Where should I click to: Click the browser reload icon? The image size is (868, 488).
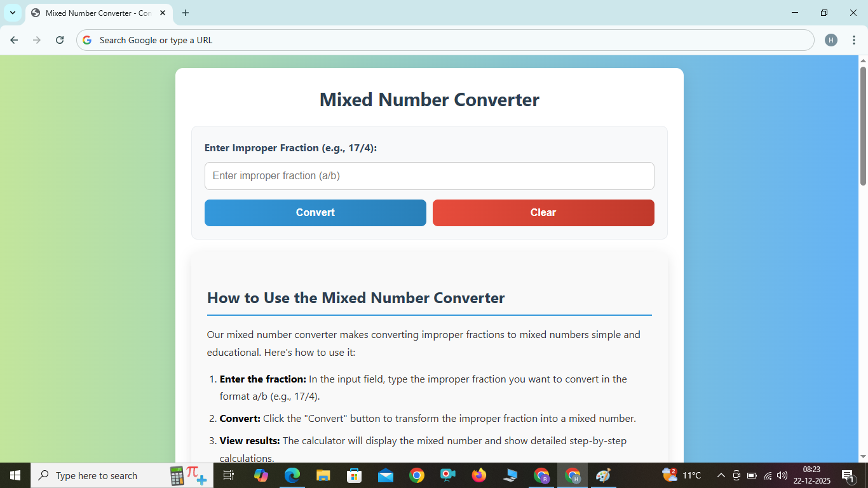tap(60, 39)
